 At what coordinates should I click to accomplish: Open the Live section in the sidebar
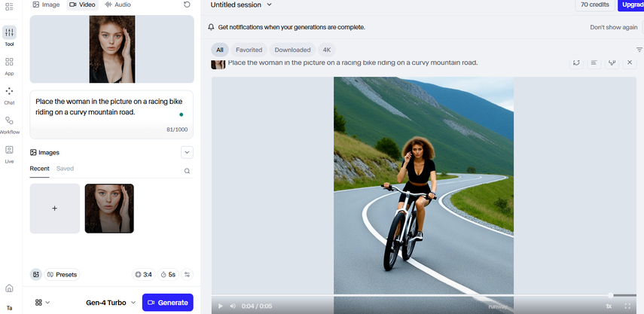9,154
